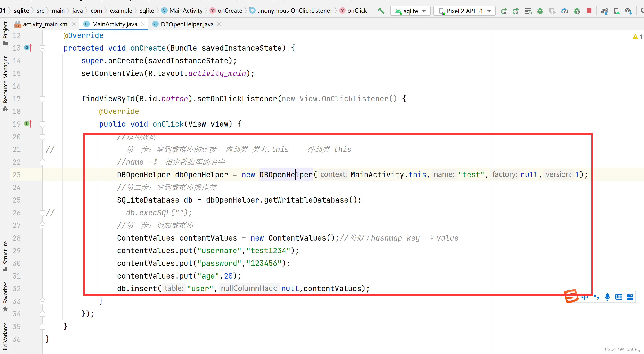Toggle fold end marker on line 34
The width and height of the screenshot is (644, 354).
[x=42, y=314]
